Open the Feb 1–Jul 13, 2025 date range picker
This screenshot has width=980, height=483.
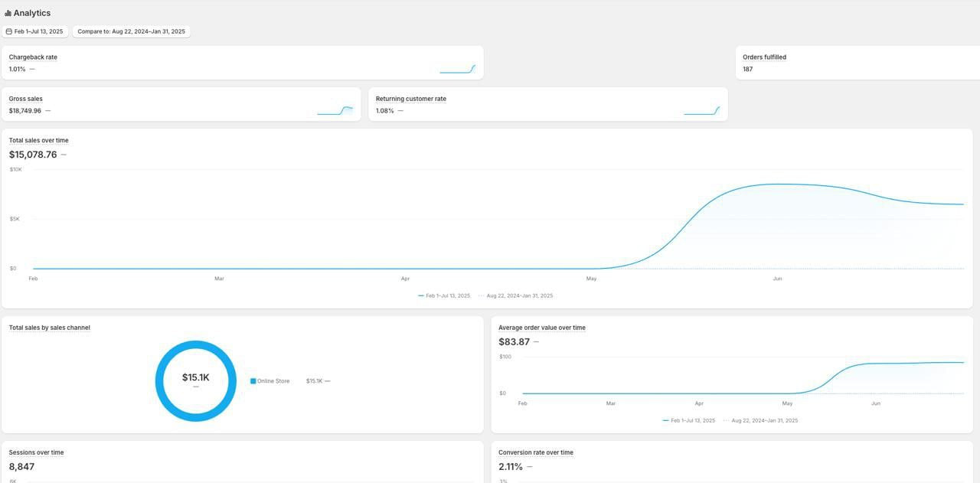coord(37,31)
